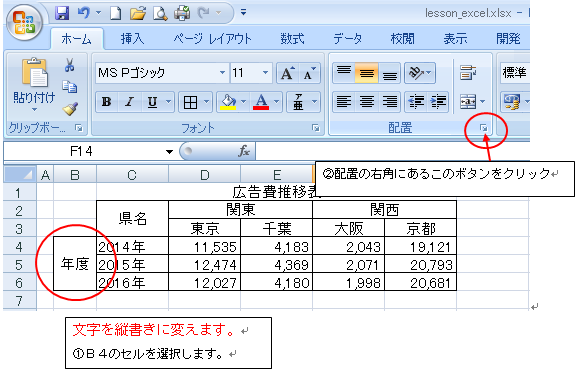Open phonetic guide (furigana) settings

coord(298,102)
